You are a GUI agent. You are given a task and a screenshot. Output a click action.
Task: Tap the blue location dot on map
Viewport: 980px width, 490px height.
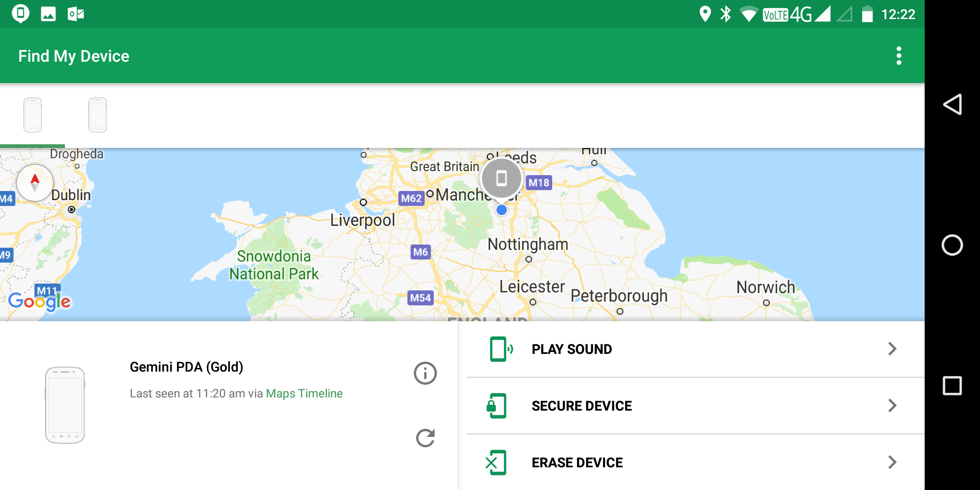(x=501, y=210)
